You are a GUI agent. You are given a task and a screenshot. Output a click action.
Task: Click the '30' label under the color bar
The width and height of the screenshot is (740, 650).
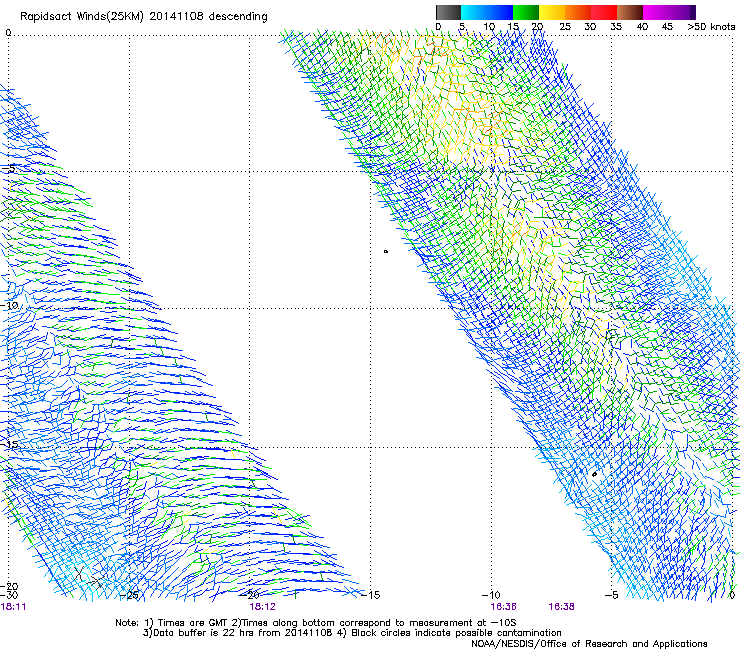(590, 27)
